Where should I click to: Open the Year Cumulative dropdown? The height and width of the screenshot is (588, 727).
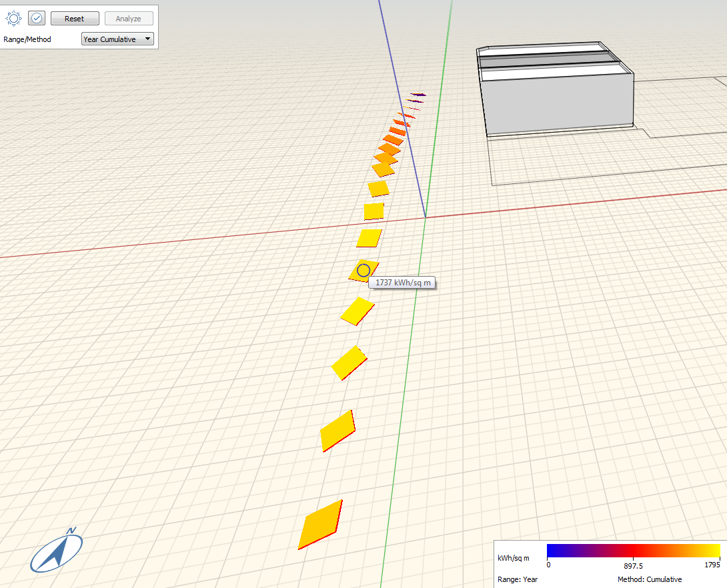click(117, 39)
